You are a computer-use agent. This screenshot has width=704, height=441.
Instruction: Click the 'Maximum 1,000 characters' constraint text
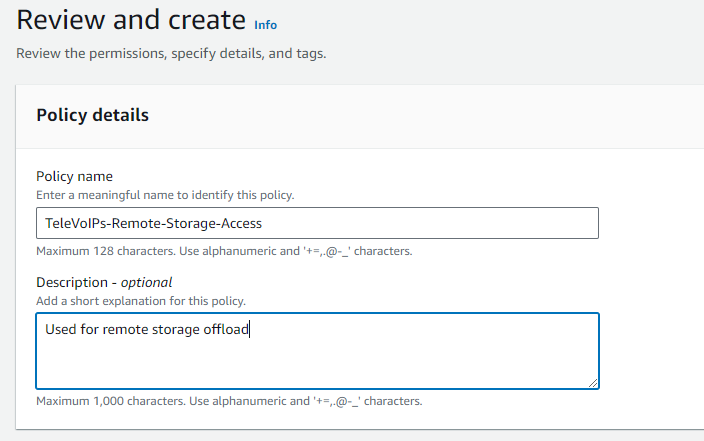click(229, 401)
